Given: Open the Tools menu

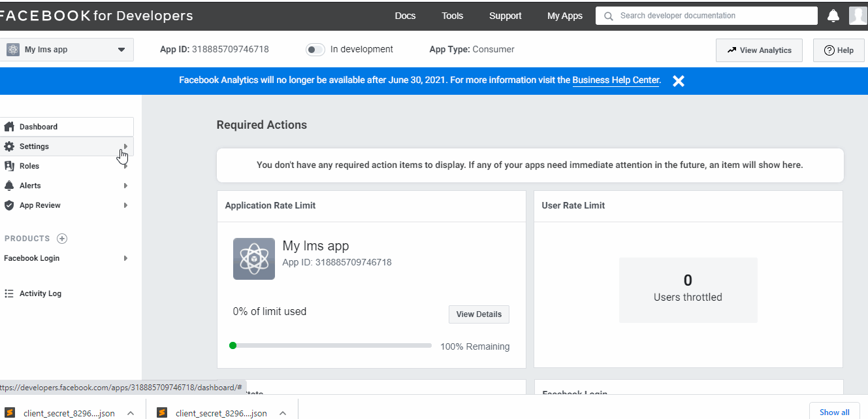Looking at the screenshot, I should pos(452,16).
